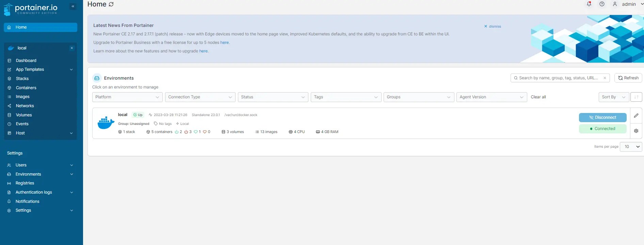Open the notifications bell icon

tap(589, 4)
